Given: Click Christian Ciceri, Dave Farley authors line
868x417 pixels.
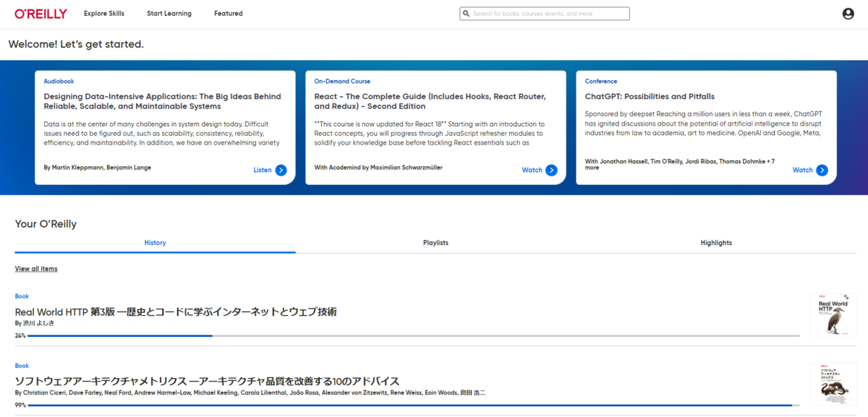Looking at the screenshot, I should tap(250, 393).
